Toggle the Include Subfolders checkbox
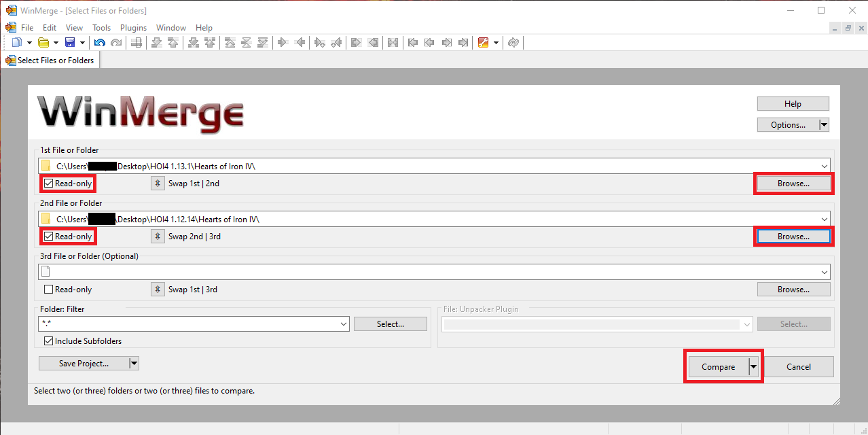 click(x=49, y=341)
